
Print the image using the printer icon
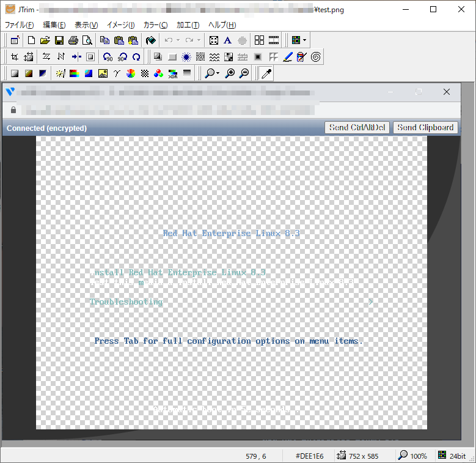click(x=73, y=40)
